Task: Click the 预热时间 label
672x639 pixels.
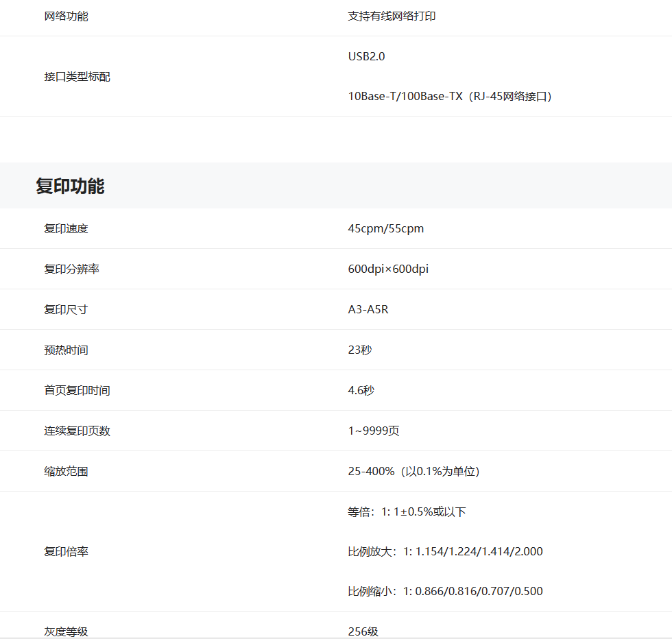Action: click(66, 350)
